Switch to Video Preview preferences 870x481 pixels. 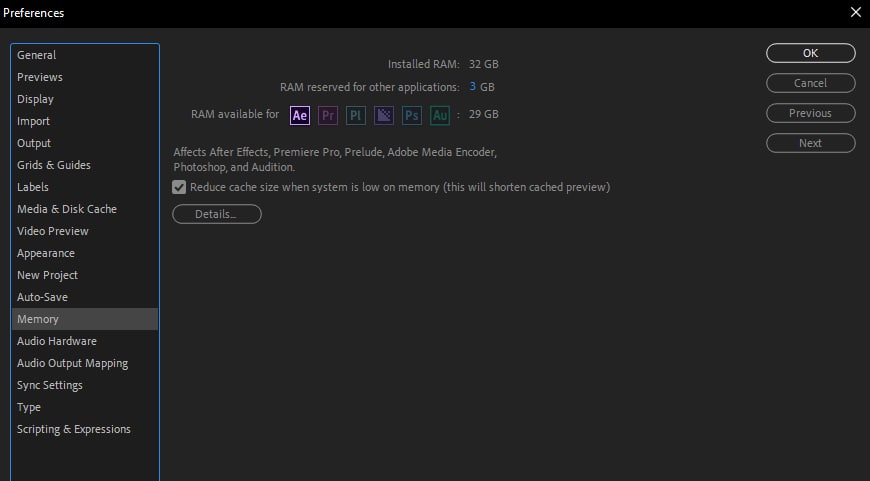coord(85,231)
